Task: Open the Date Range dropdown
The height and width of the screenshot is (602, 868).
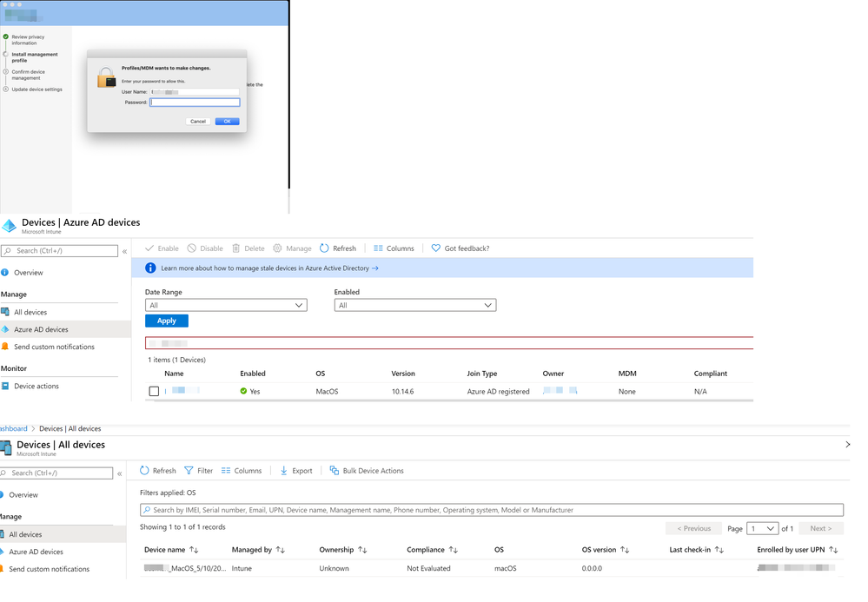Action: coord(226,305)
